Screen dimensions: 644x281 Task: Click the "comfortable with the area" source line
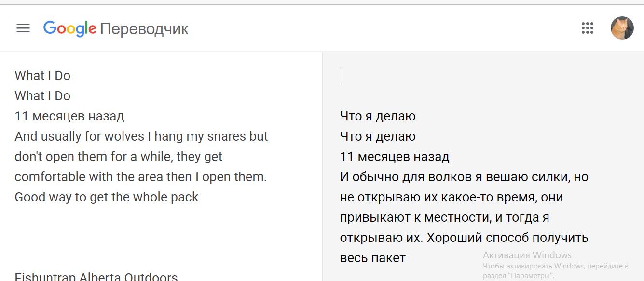[140, 177]
